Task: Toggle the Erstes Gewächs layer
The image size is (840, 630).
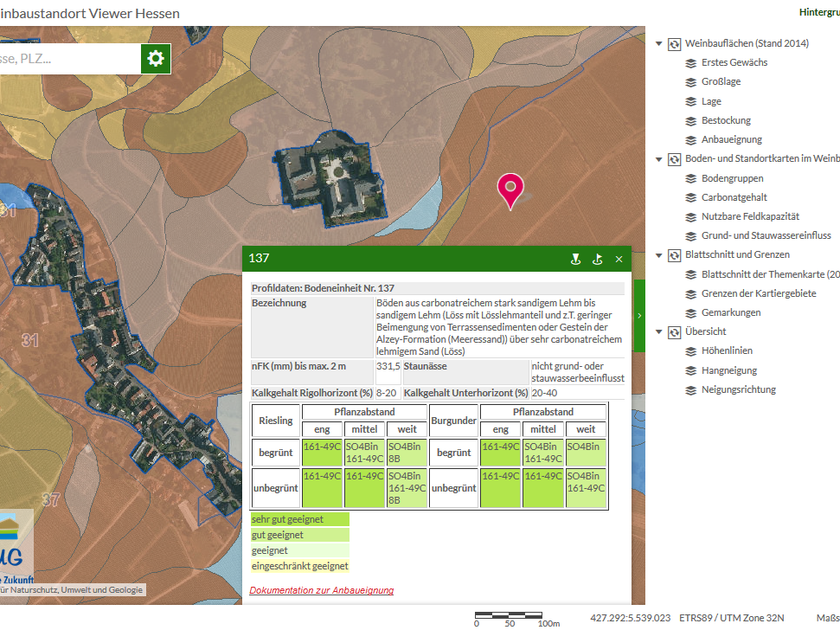Action: (734, 62)
